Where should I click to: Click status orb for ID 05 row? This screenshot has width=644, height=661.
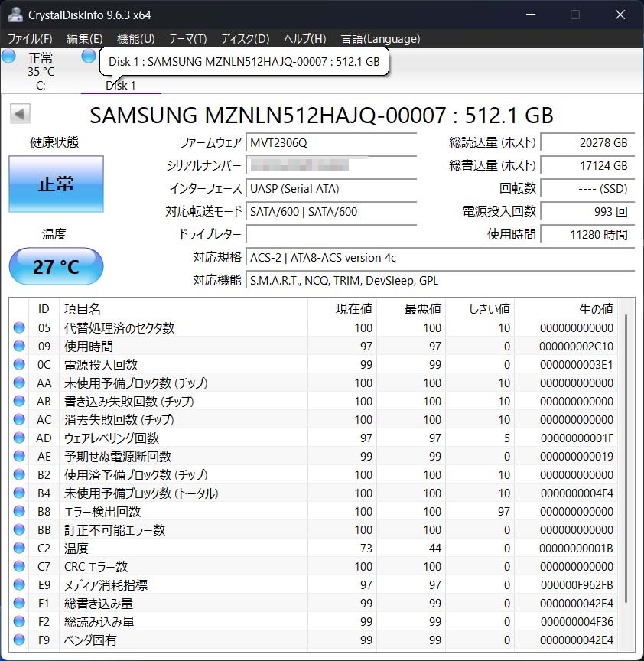click(19, 327)
